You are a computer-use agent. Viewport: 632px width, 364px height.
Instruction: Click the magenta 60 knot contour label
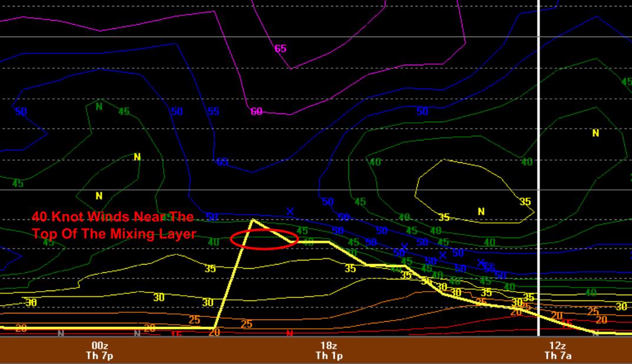pyautogui.click(x=256, y=111)
